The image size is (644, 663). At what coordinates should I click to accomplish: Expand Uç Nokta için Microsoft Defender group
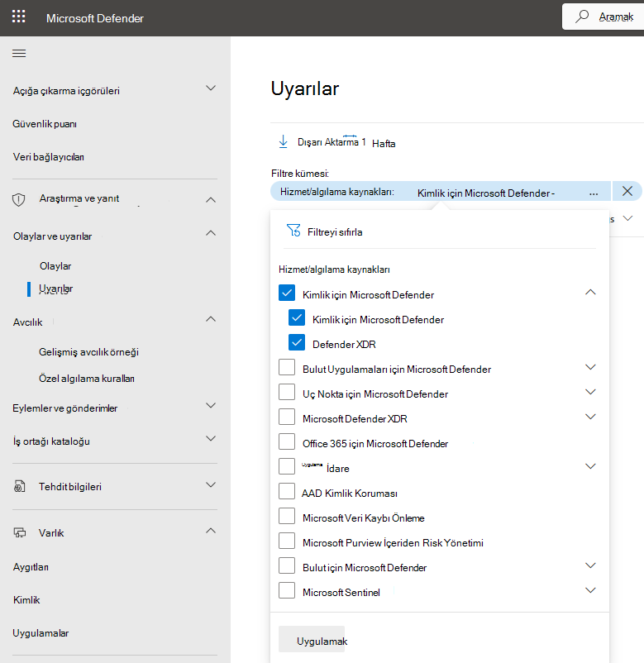pos(590,392)
